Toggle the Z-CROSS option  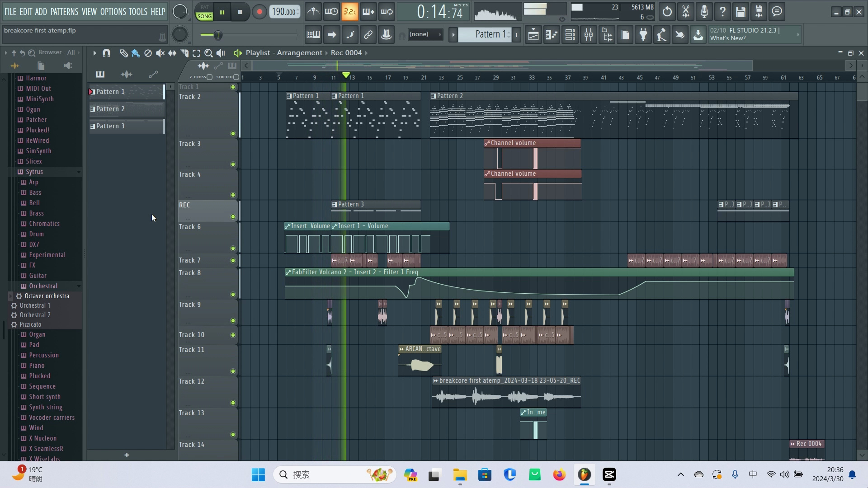tap(209, 77)
